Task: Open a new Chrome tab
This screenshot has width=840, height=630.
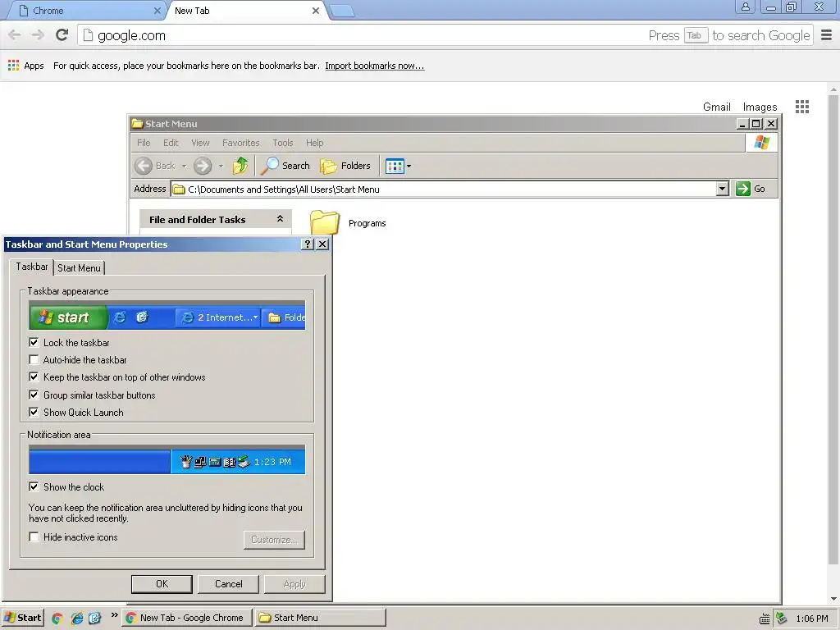Action: coord(342,11)
